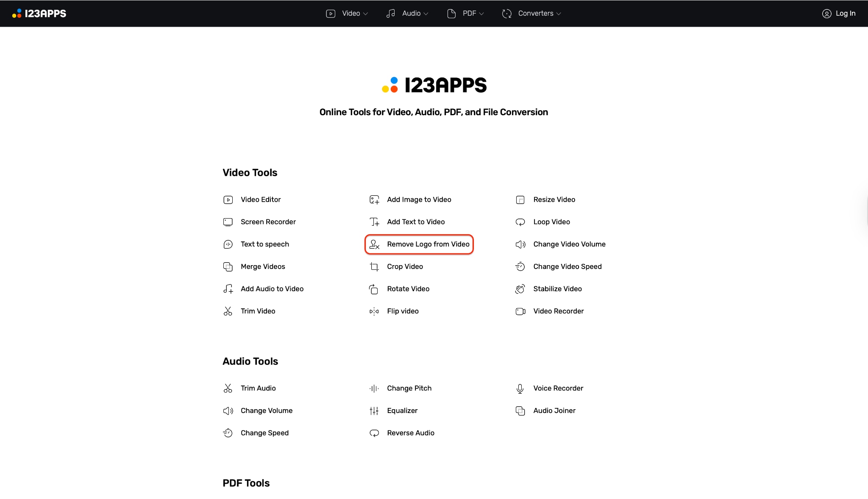Click the Equalizer sliders icon

(374, 411)
